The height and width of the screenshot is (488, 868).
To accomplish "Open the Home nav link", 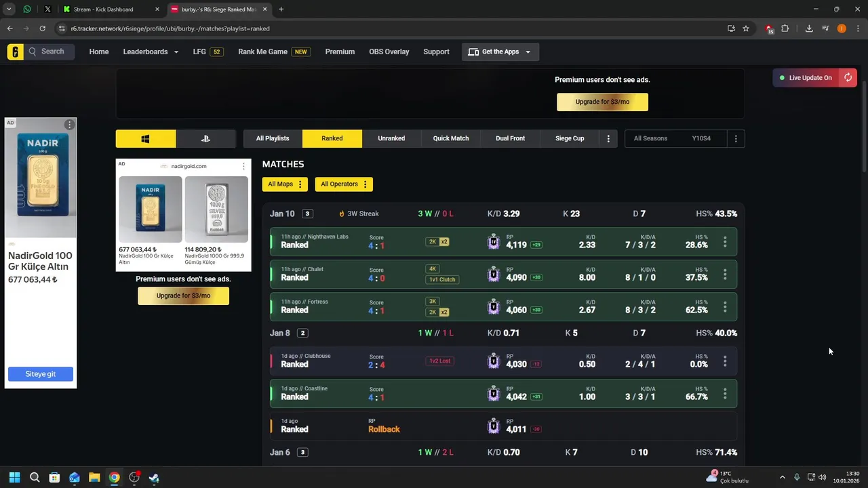I will pos(99,52).
